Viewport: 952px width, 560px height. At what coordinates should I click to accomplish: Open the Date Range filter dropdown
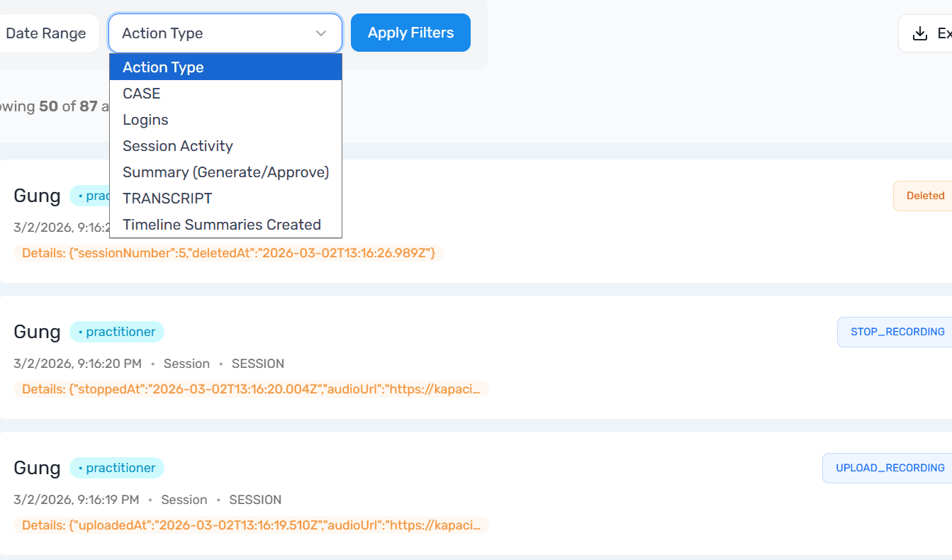(x=46, y=33)
